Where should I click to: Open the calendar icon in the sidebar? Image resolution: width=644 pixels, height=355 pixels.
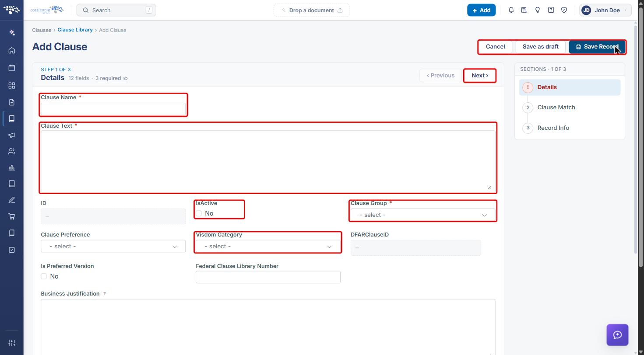(x=12, y=68)
